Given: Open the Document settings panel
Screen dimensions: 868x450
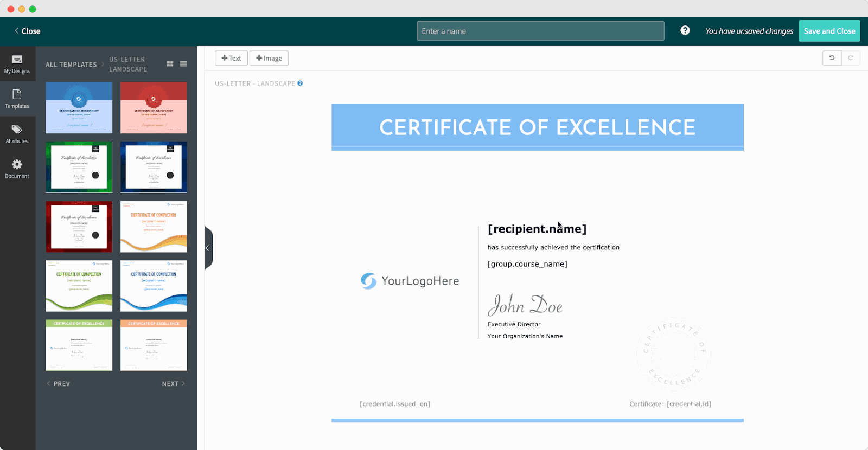Looking at the screenshot, I should pos(17,169).
